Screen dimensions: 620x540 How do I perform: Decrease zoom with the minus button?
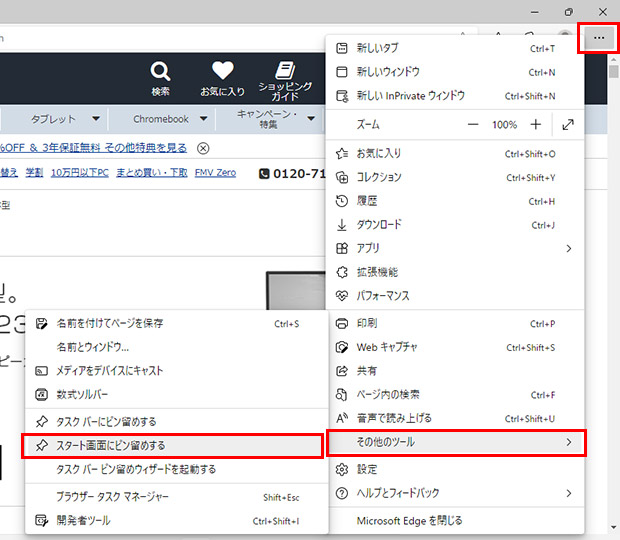[x=473, y=125]
